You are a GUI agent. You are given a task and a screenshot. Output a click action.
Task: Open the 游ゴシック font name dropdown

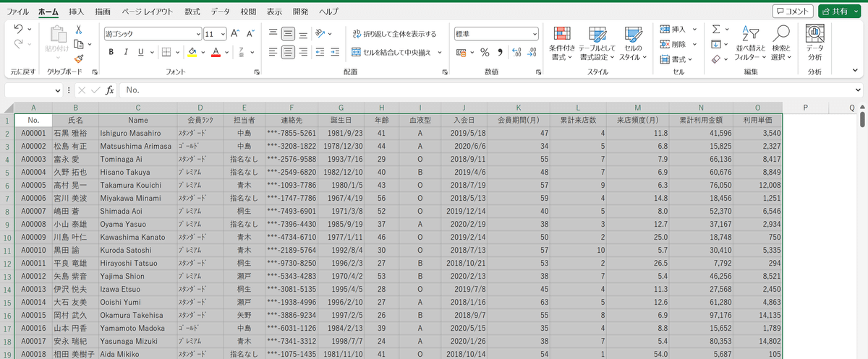point(198,34)
